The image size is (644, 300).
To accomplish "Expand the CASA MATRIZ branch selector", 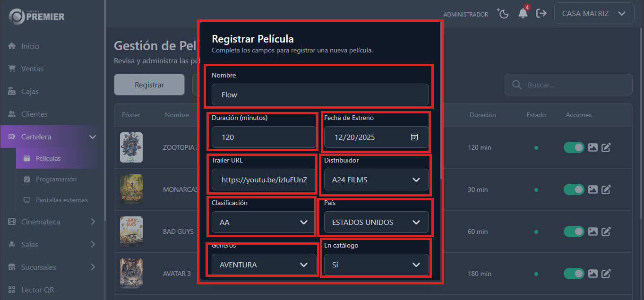I will tap(594, 14).
